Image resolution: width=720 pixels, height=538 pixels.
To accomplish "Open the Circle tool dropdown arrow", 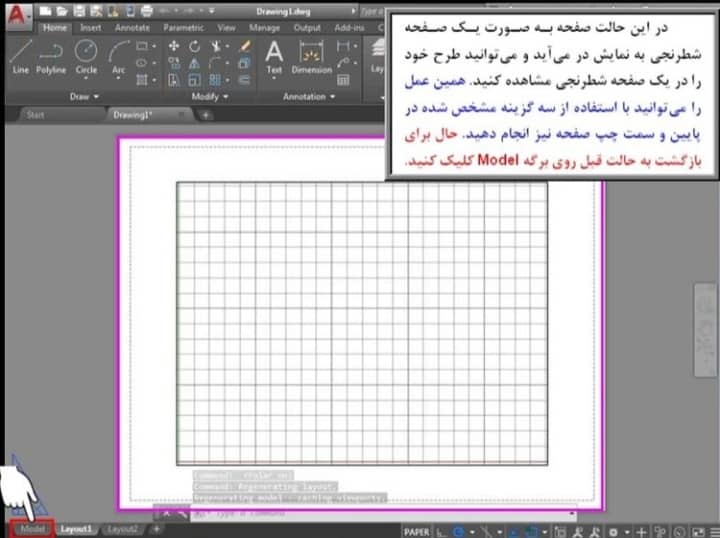I will [x=86, y=78].
